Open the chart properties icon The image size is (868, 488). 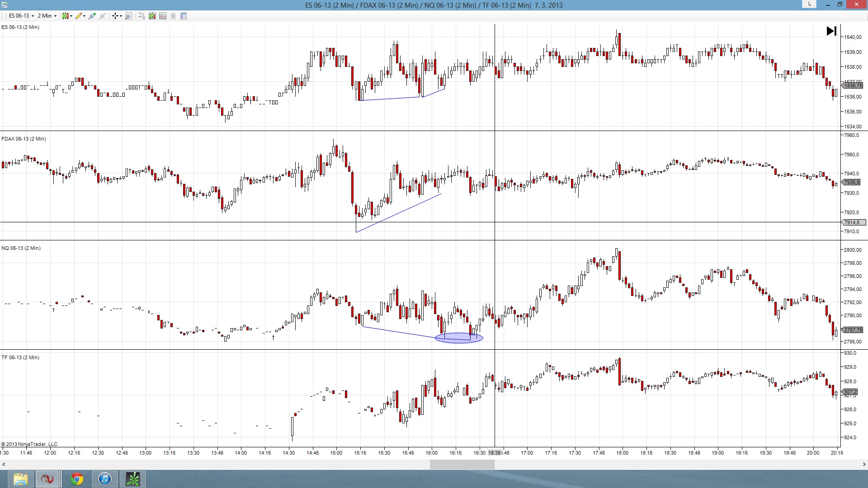tap(184, 16)
